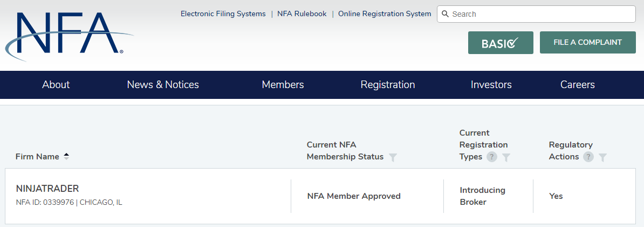Image resolution: width=644 pixels, height=227 pixels.
Task: Open the Investors menu
Action: pyautogui.click(x=491, y=85)
